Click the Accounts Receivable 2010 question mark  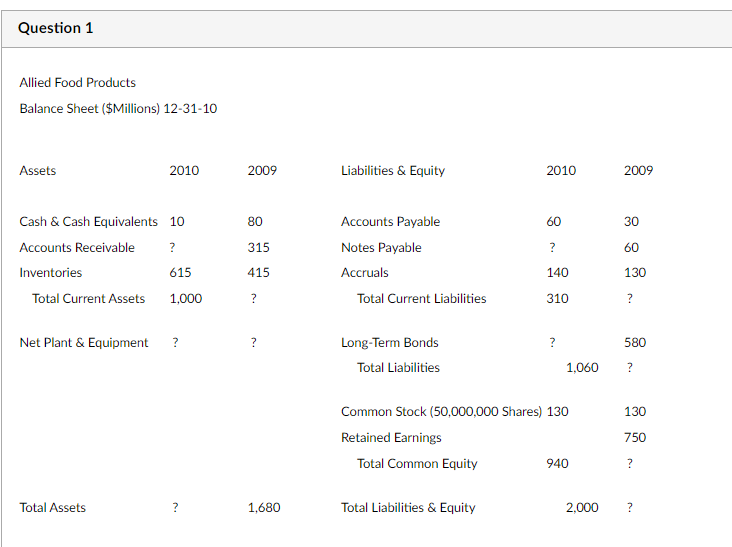(172, 247)
